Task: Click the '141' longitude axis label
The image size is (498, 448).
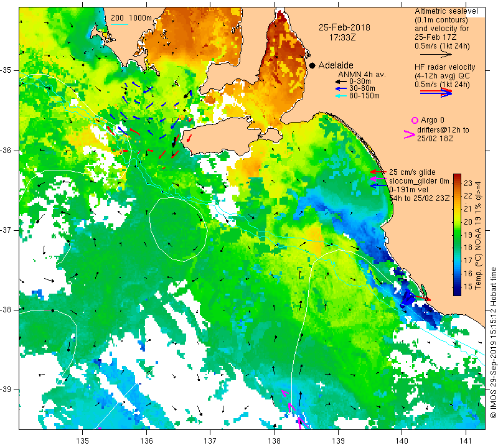Action: tap(466, 441)
